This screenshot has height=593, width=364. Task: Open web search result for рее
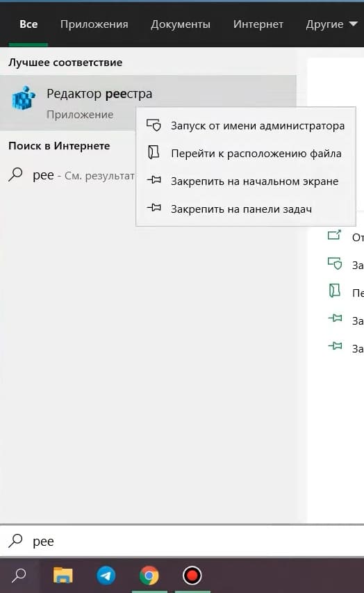[x=72, y=175]
